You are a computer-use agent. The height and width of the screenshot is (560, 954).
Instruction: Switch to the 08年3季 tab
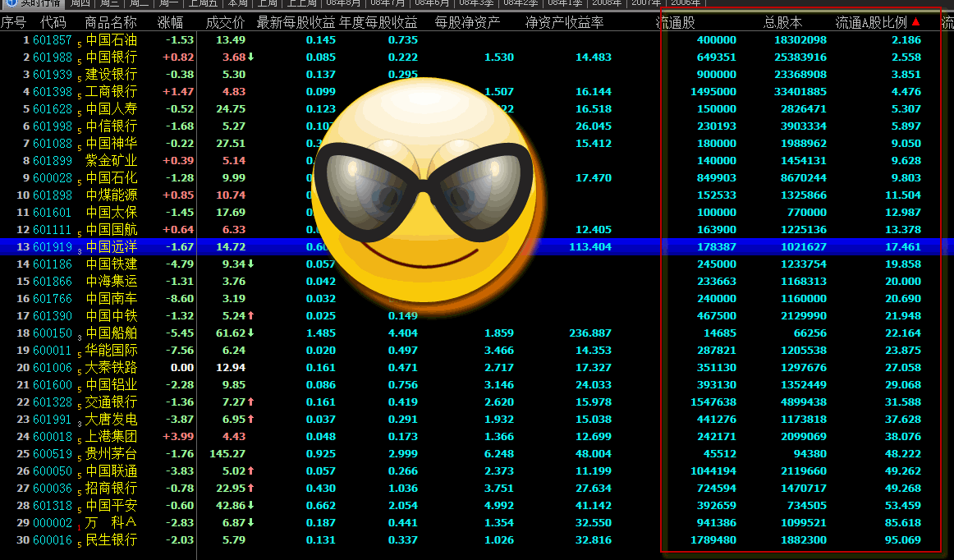pyautogui.click(x=476, y=3)
